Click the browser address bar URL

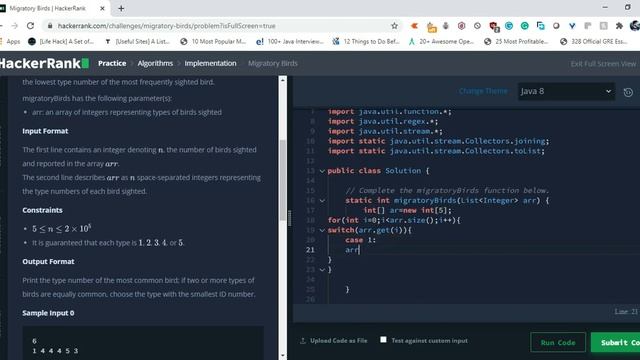pos(167,26)
